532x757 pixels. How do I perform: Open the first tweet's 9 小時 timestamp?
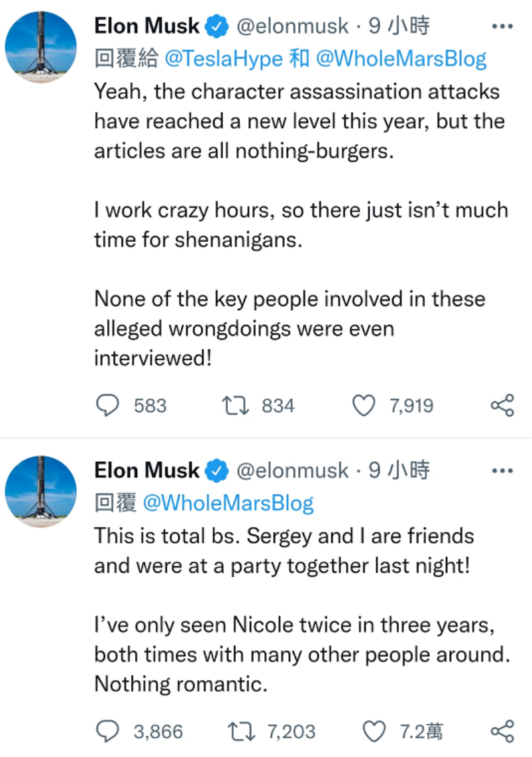point(399,27)
